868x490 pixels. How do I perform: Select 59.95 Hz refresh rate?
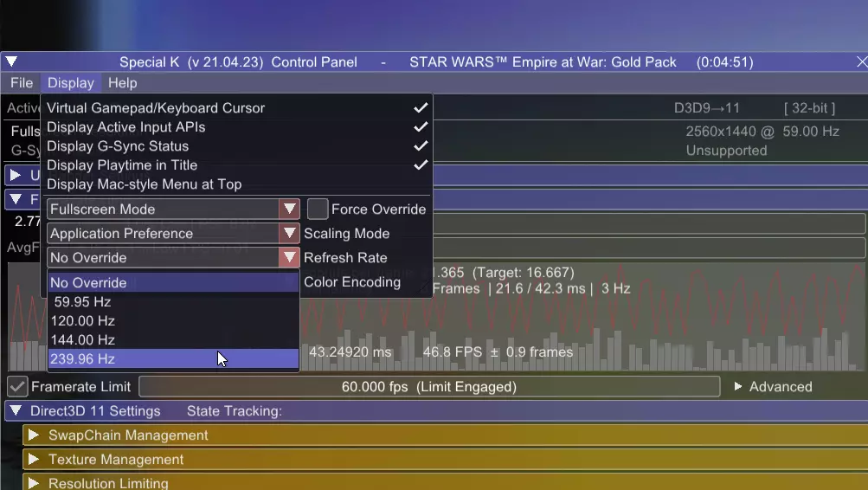173,302
